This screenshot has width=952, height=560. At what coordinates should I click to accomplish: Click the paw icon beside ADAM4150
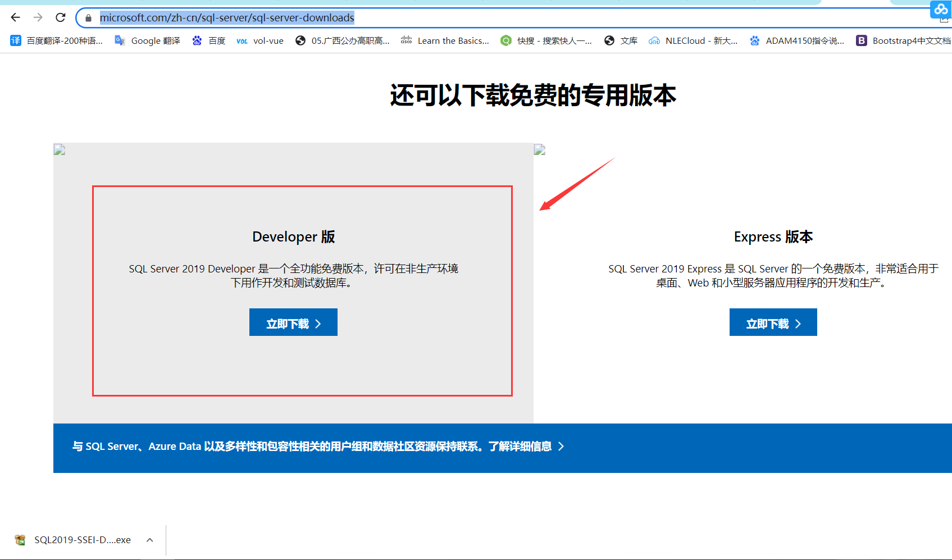tap(755, 40)
